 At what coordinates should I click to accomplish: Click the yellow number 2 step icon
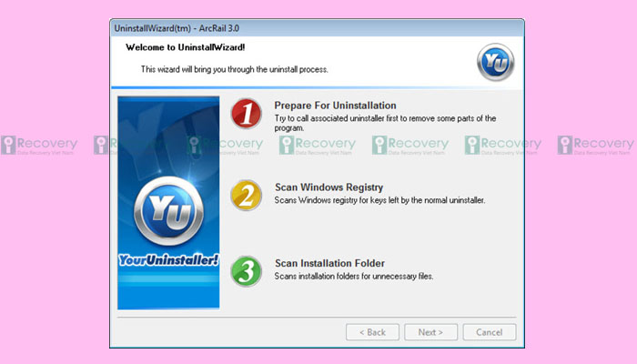247,195
